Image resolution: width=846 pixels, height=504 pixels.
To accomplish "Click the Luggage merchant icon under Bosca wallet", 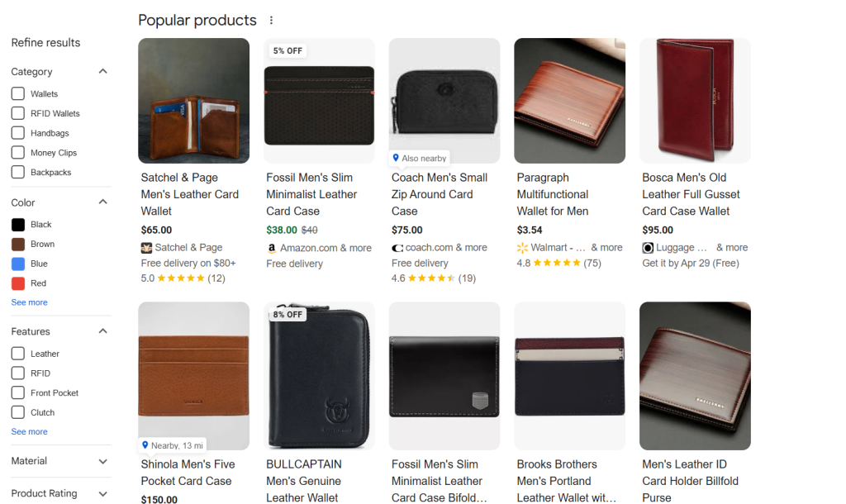I will tap(648, 247).
